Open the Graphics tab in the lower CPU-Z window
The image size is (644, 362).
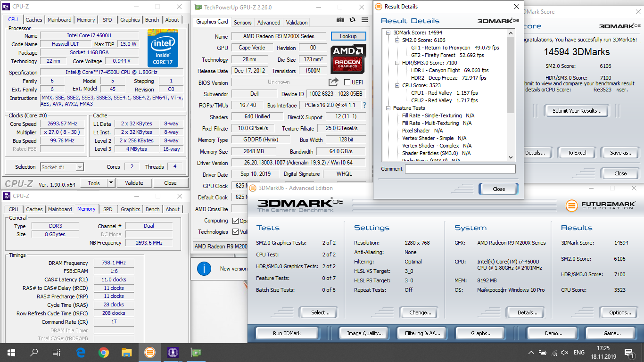click(131, 209)
